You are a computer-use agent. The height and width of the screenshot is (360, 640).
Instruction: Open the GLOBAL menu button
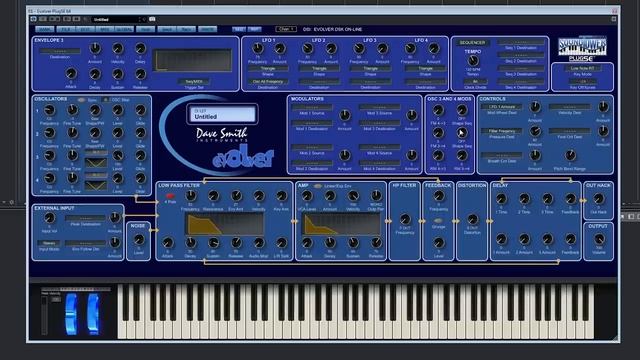tap(124, 29)
